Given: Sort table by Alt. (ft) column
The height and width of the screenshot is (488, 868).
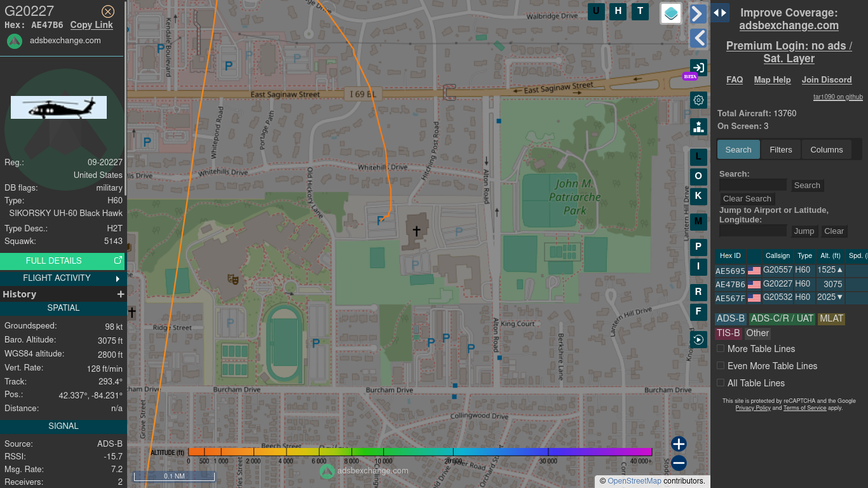Looking at the screenshot, I should pyautogui.click(x=830, y=255).
